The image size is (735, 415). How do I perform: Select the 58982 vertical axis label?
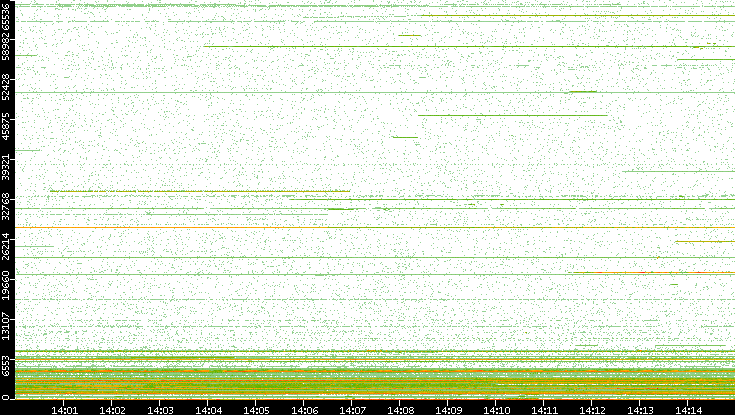pos(6,47)
